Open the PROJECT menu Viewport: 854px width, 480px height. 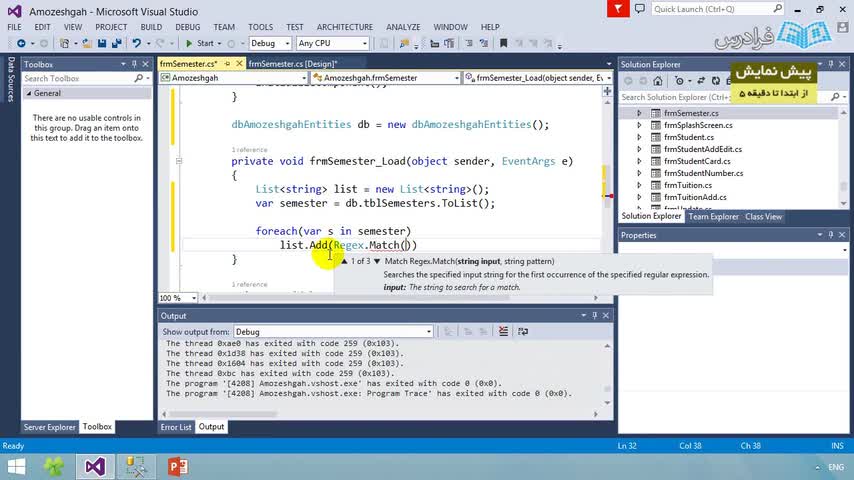coord(111,27)
